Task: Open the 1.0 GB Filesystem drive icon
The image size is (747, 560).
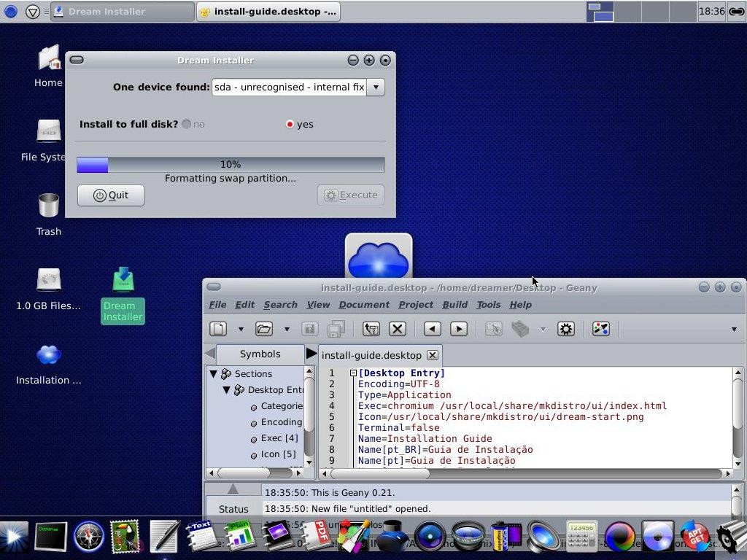Action: point(48,289)
